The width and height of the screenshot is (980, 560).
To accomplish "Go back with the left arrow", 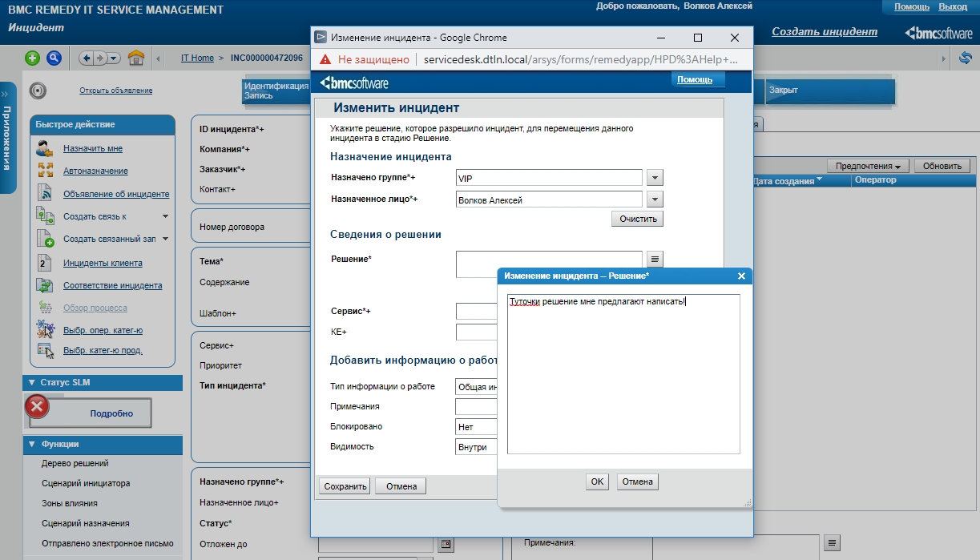I will coord(88,58).
